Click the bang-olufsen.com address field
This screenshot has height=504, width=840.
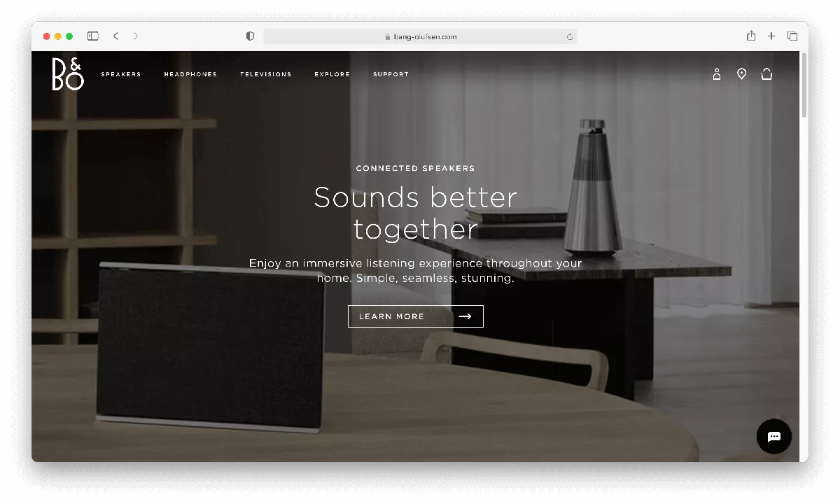coord(420,36)
